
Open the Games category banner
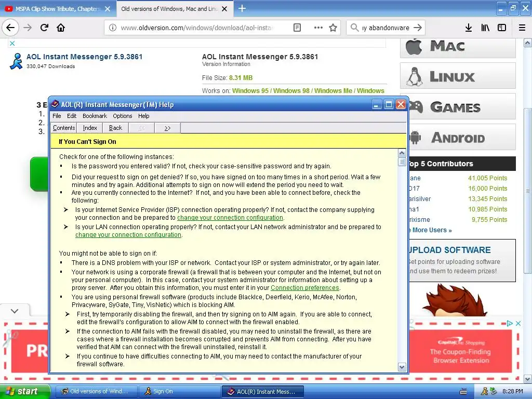tap(462, 107)
